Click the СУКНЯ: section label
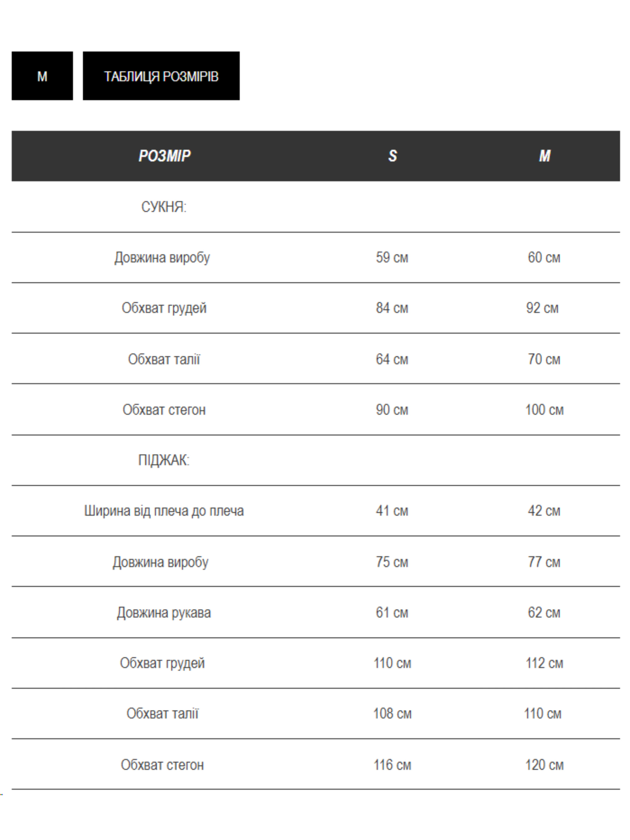Viewport: 630px width, 840px height. 164,207
